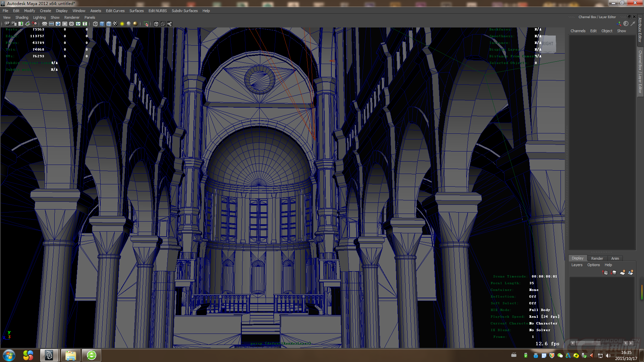Click the hyperbolic arrow icon in Channel Box

(633, 24)
